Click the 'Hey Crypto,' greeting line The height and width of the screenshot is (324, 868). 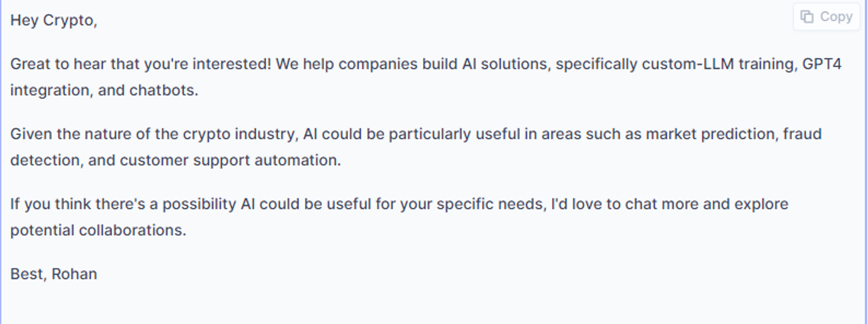[54, 20]
